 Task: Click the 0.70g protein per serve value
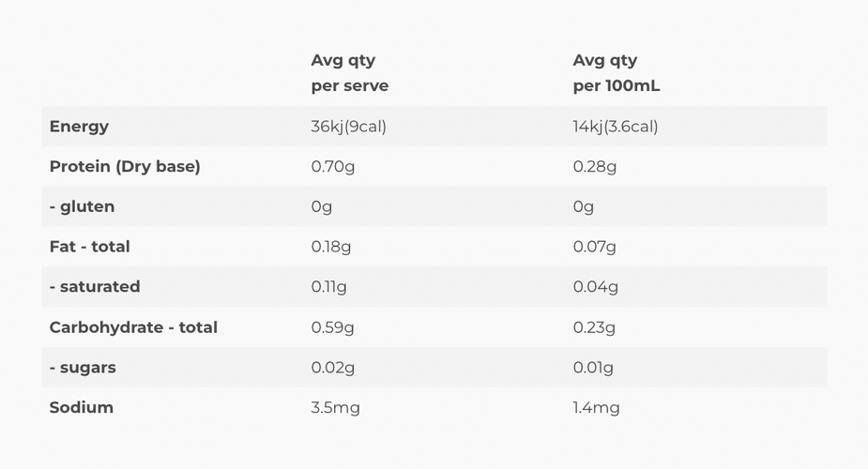[332, 167]
